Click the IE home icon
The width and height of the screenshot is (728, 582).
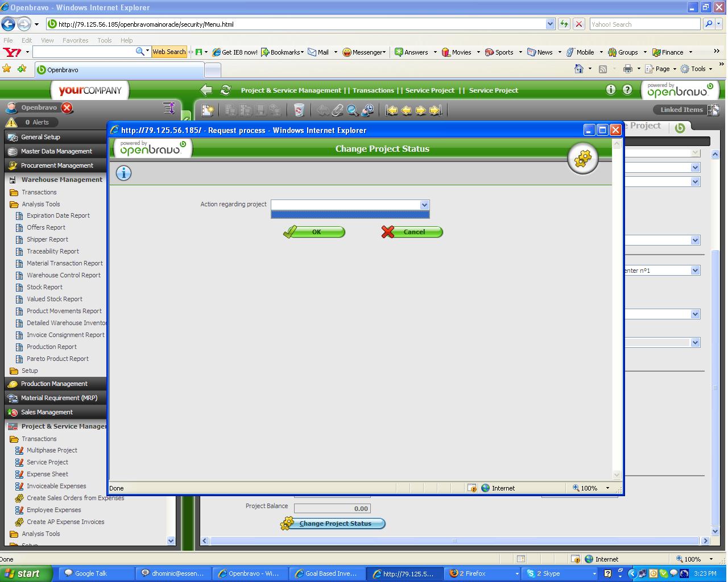[579, 69]
